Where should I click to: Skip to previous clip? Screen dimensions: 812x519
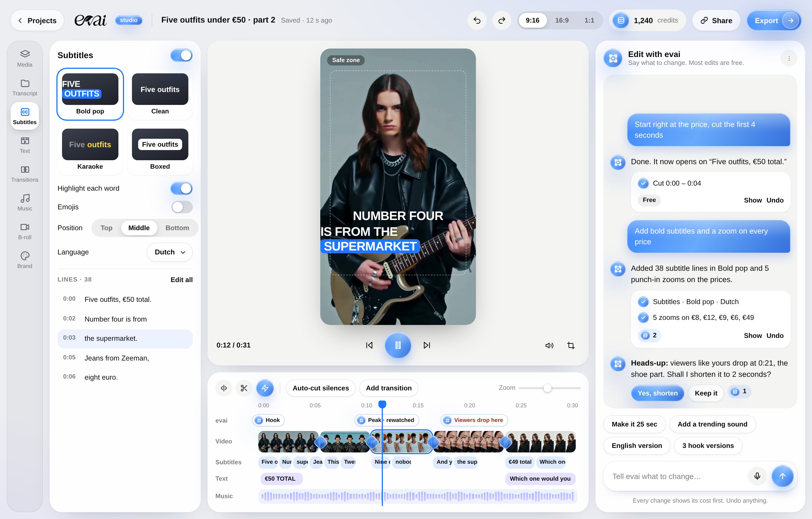pyautogui.click(x=369, y=345)
